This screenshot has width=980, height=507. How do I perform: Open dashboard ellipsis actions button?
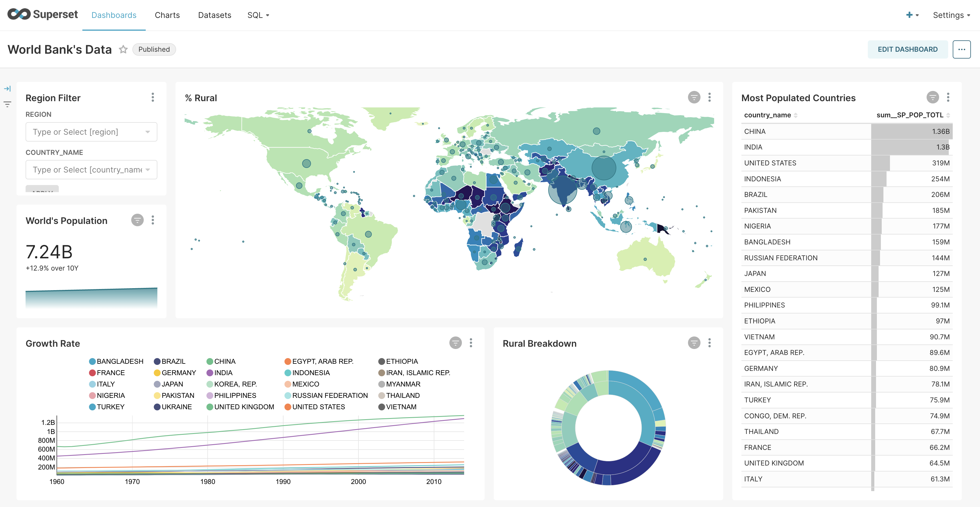click(x=961, y=49)
